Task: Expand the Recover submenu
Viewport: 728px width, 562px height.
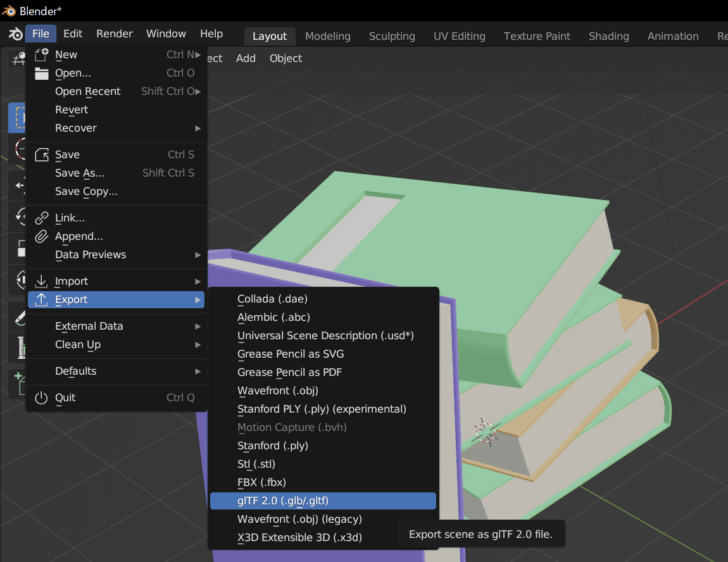Action: coord(116,128)
